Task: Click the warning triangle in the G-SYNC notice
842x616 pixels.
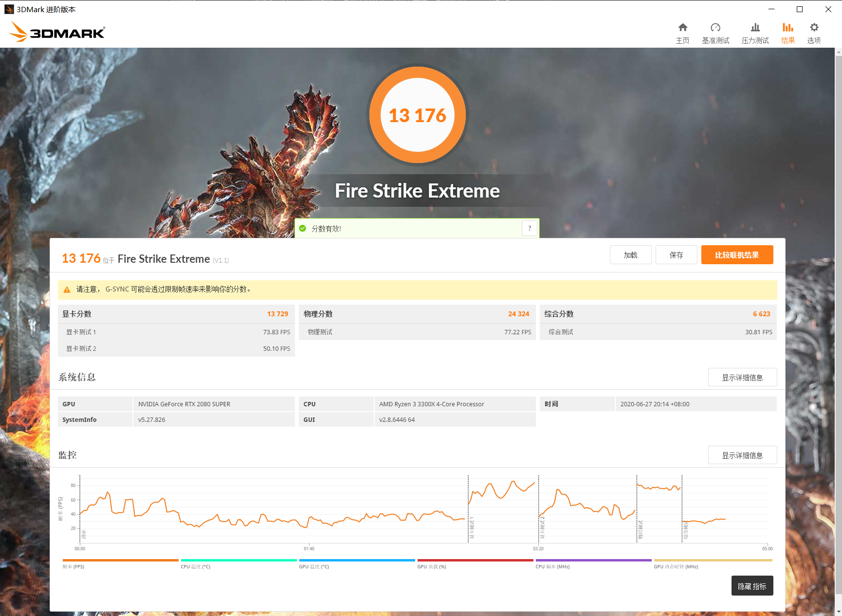Action: point(67,290)
